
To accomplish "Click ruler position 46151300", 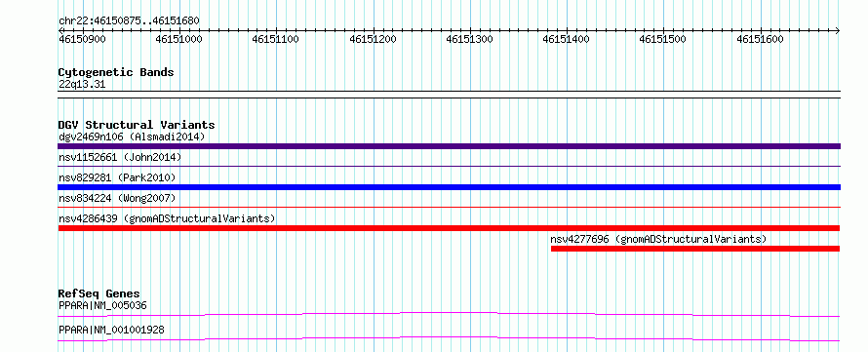I will coord(469,39).
